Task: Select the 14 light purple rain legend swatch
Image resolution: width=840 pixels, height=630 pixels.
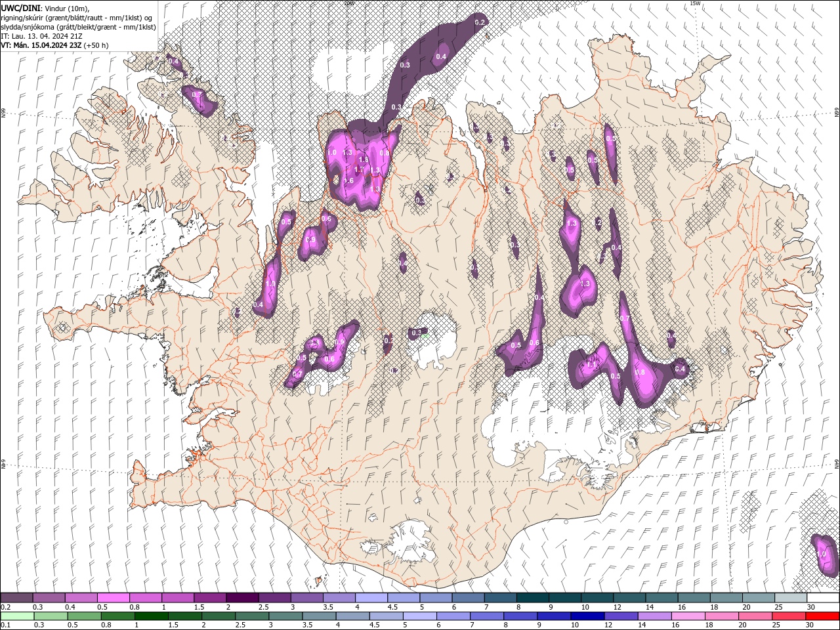Action: (x=654, y=616)
